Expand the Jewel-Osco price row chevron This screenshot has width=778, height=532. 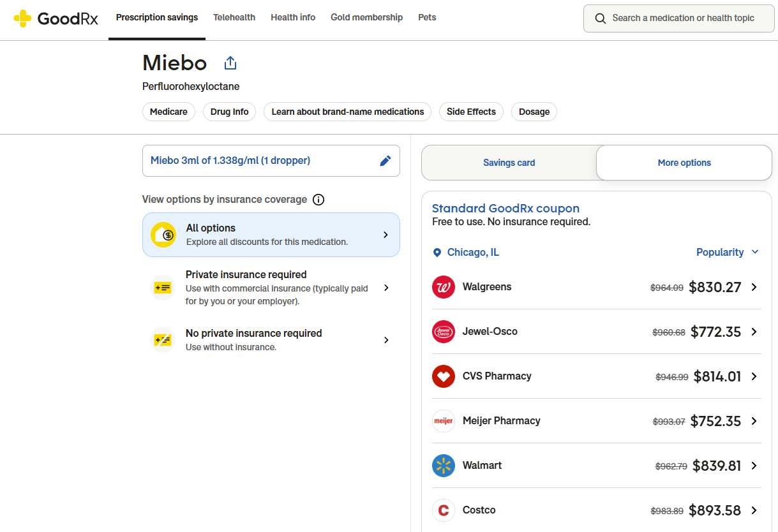[x=754, y=332]
